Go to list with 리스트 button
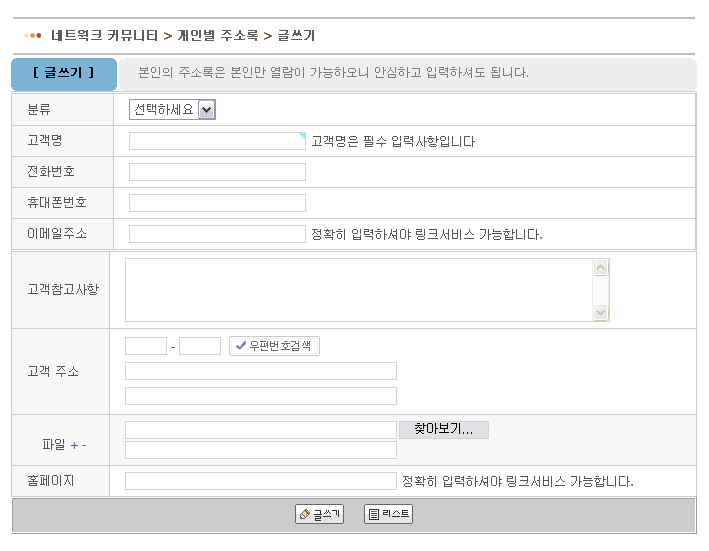The width and height of the screenshot is (709, 551). pyautogui.click(x=388, y=514)
